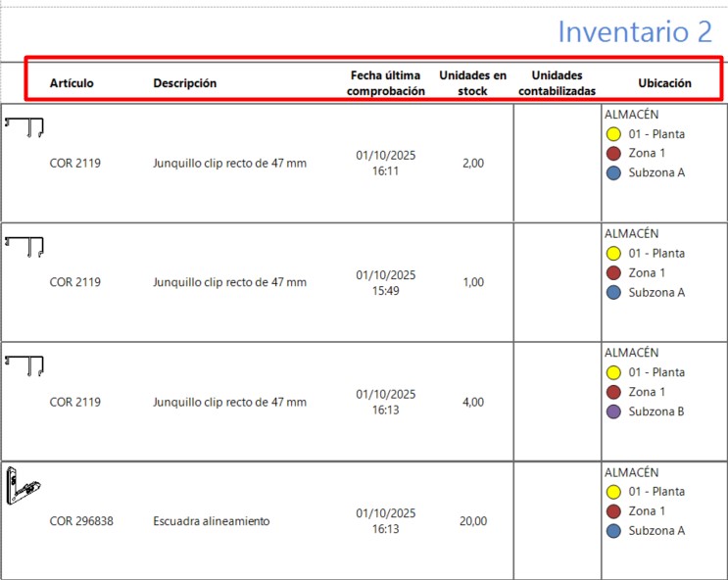Select Zona 1 label in the 4,00 stock row
The height and width of the screenshot is (580, 728).
[x=647, y=392]
